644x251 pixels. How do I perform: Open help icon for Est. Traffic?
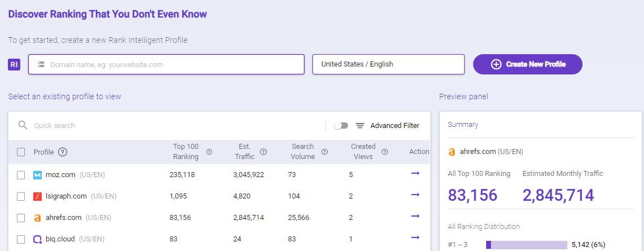263,152
